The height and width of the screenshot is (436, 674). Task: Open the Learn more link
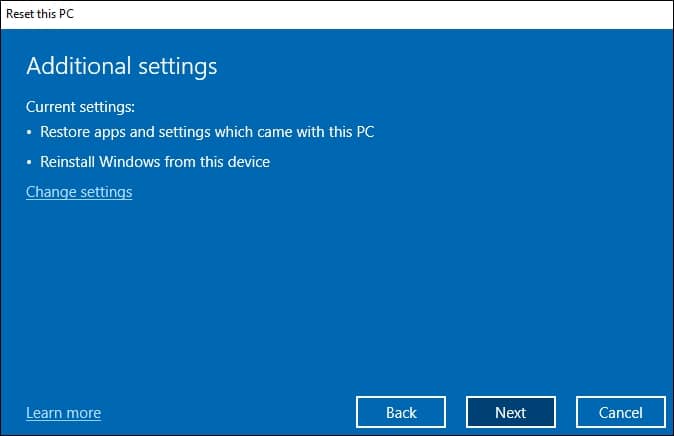(64, 413)
